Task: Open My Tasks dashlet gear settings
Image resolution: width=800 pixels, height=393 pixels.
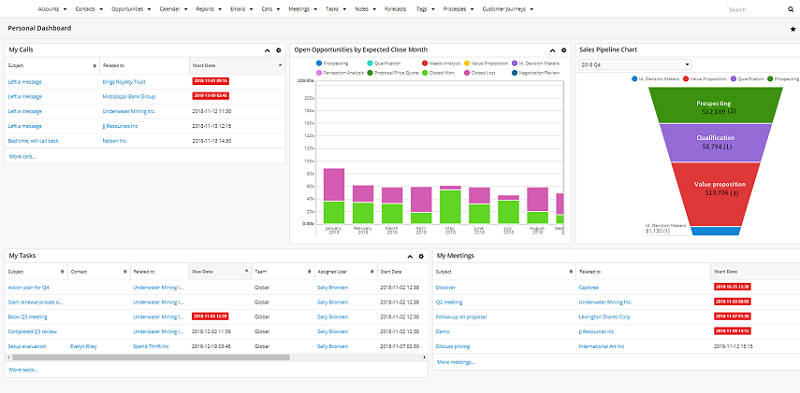Action: click(x=421, y=256)
